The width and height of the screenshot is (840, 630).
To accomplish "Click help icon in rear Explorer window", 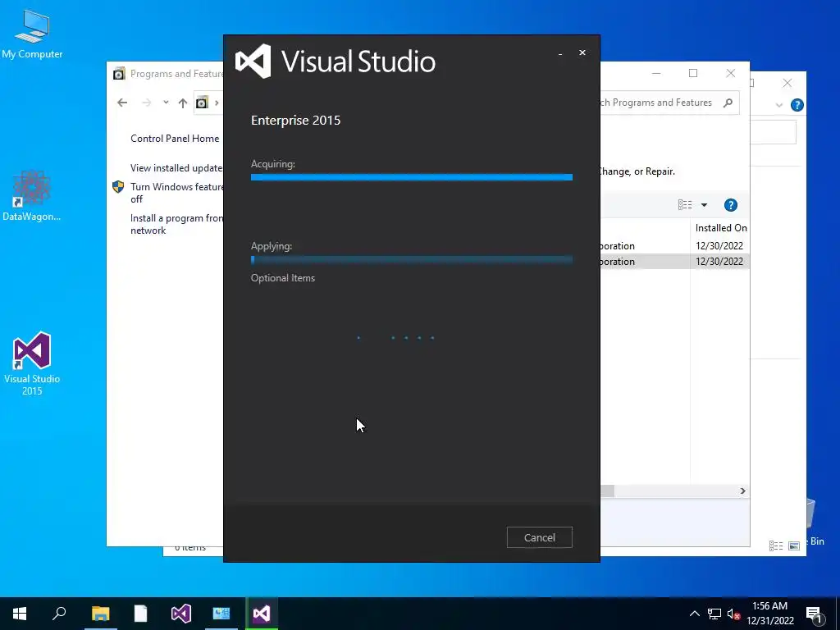I will [x=797, y=105].
